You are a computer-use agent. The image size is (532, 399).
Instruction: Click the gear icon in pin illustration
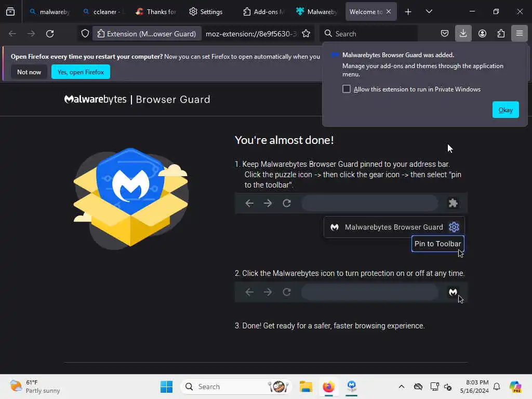pyautogui.click(x=454, y=227)
